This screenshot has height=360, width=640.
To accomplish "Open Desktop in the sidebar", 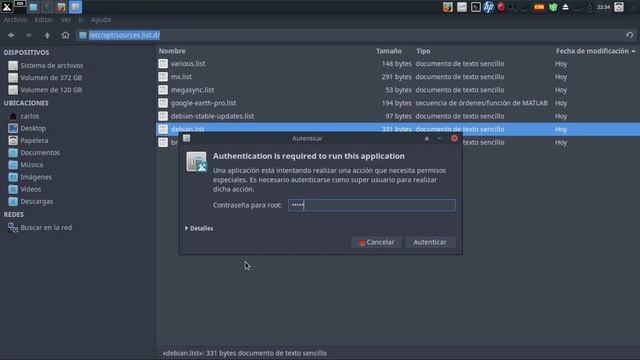I will click(33, 128).
